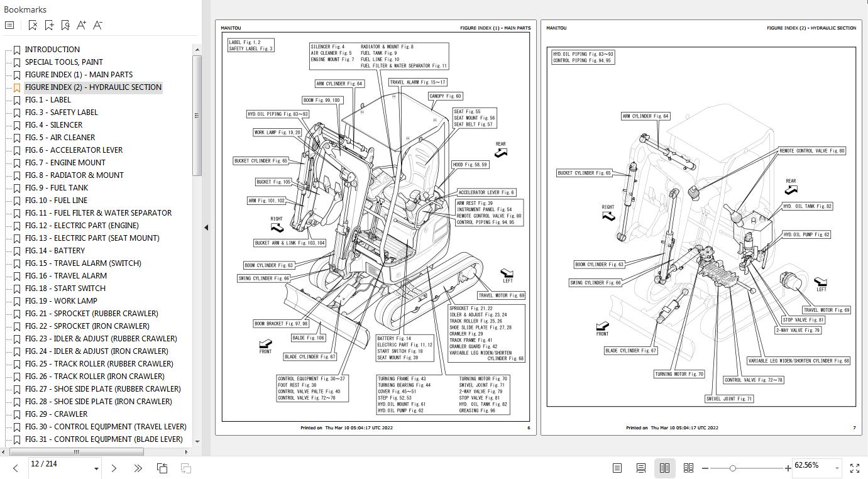Open the page number dropdown arrow
Image resolution: width=868 pixels, height=479 pixels.
point(96,468)
